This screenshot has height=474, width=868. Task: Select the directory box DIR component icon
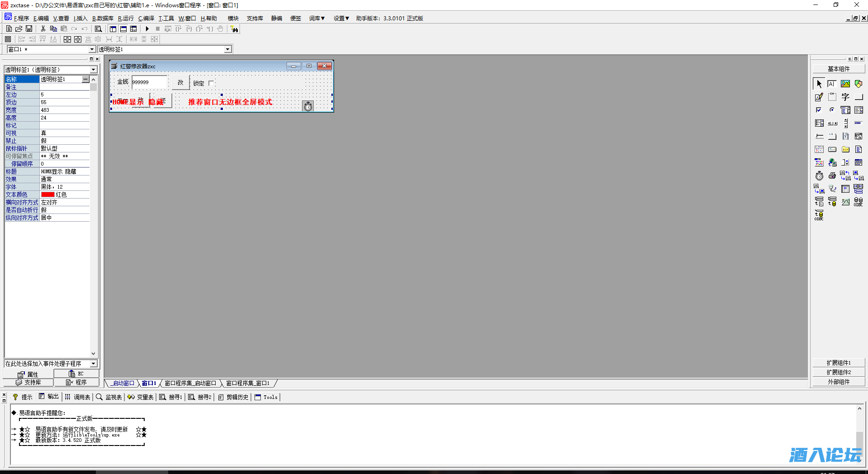tap(845, 149)
